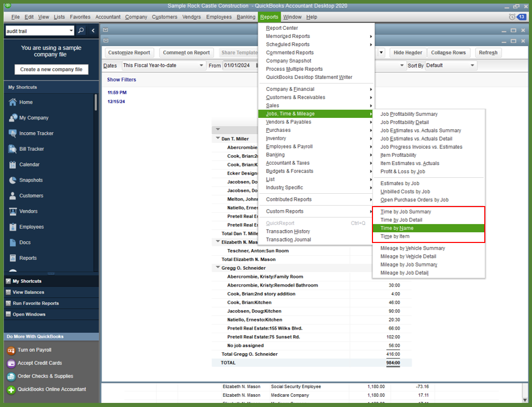The width and height of the screenshot is (532, 407).
Task: Open the notifications badge showing 13
Action: [521, 16]
